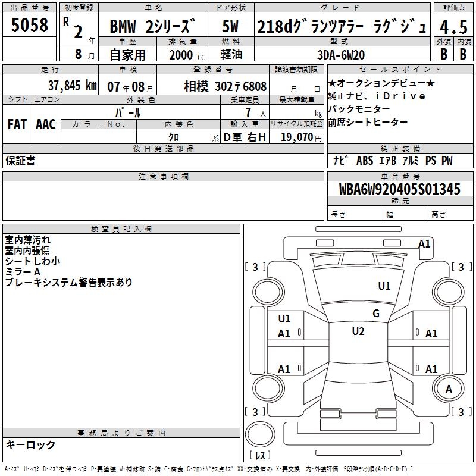Click the 注意事項欄 header
The width and height of the screenshot is (476, 476).
pos(163,176)
